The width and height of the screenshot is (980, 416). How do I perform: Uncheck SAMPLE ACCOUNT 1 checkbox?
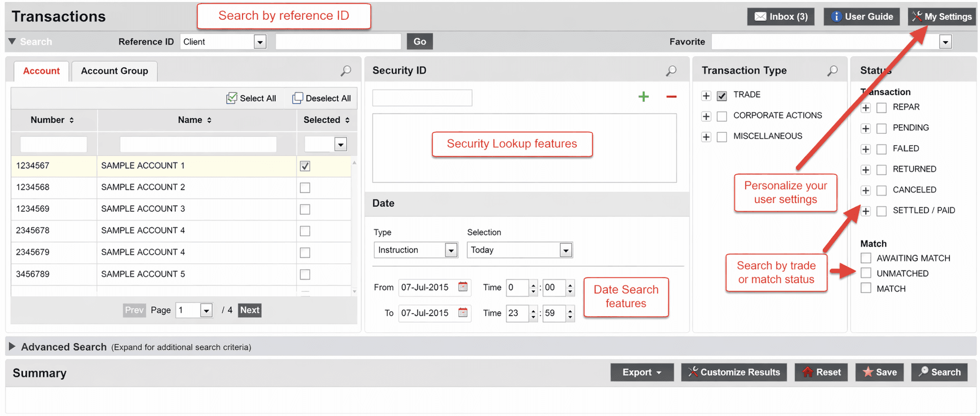(x=305, y=166)
